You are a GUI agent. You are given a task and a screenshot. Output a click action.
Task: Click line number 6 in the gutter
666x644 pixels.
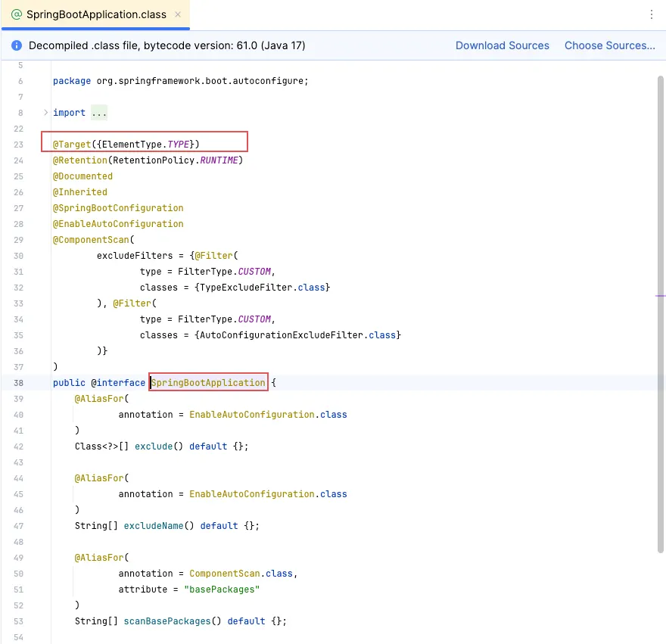[18, 81]
